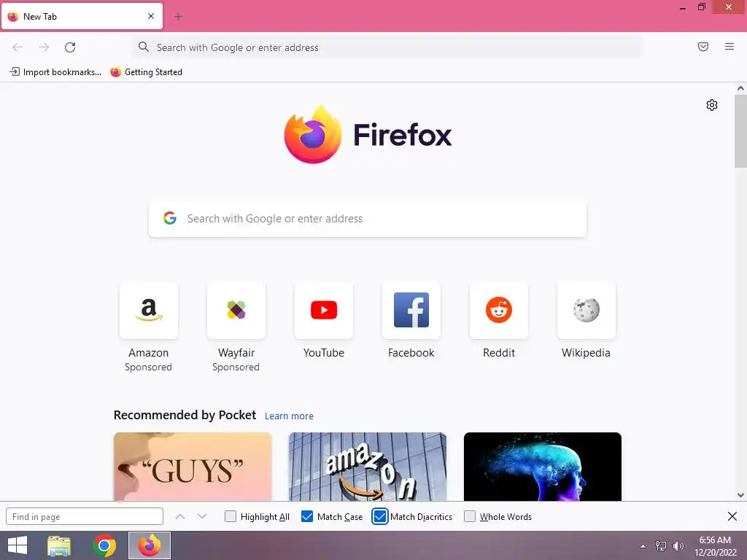This screenshot has height=560, width=747.
Task: Go back using the back arrow
Action: click(x=18, y=47)
